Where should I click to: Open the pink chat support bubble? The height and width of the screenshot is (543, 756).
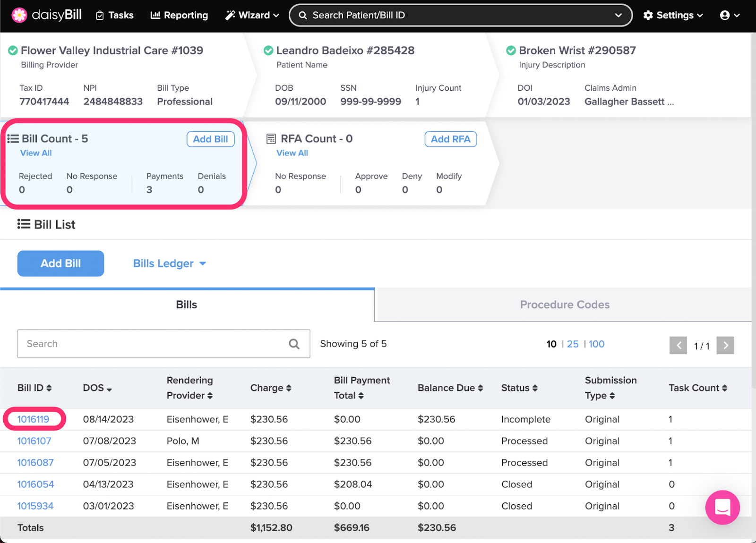722,507
